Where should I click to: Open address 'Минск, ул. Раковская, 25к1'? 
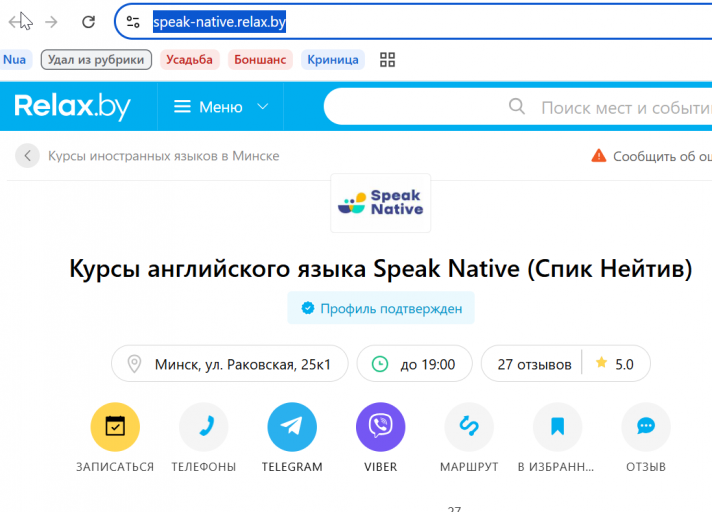coord(230,364)
